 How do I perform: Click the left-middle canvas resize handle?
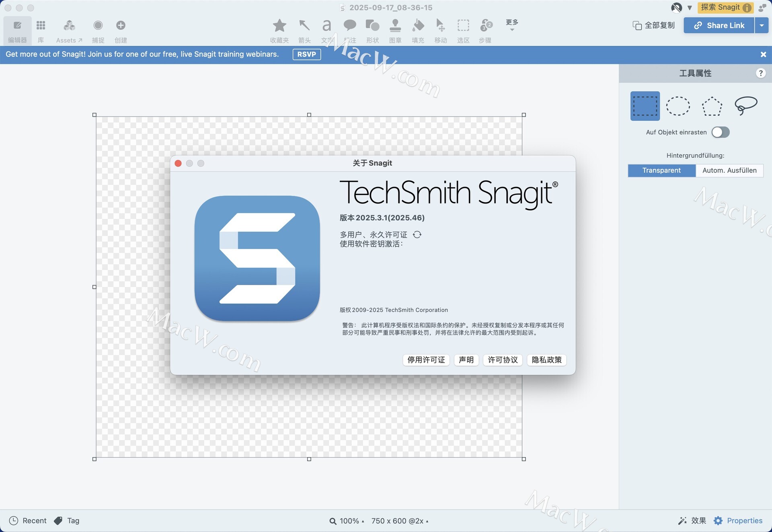[94, 287]
